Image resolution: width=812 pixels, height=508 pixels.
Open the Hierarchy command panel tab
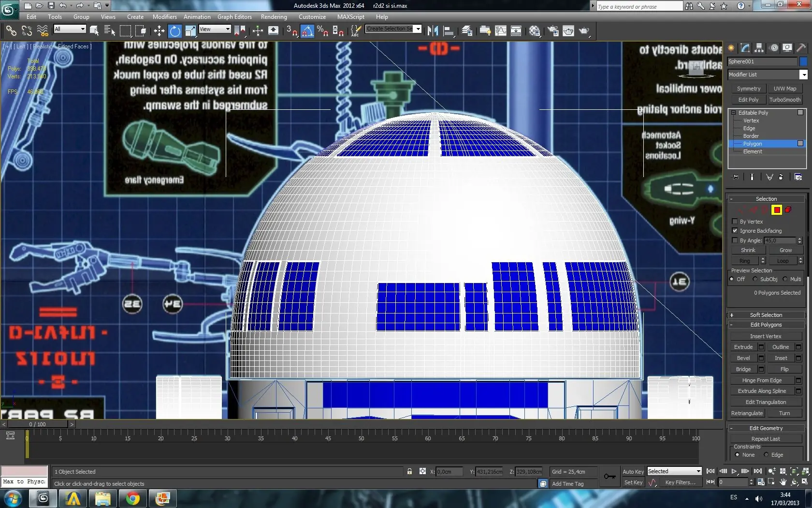click(759, 48)
